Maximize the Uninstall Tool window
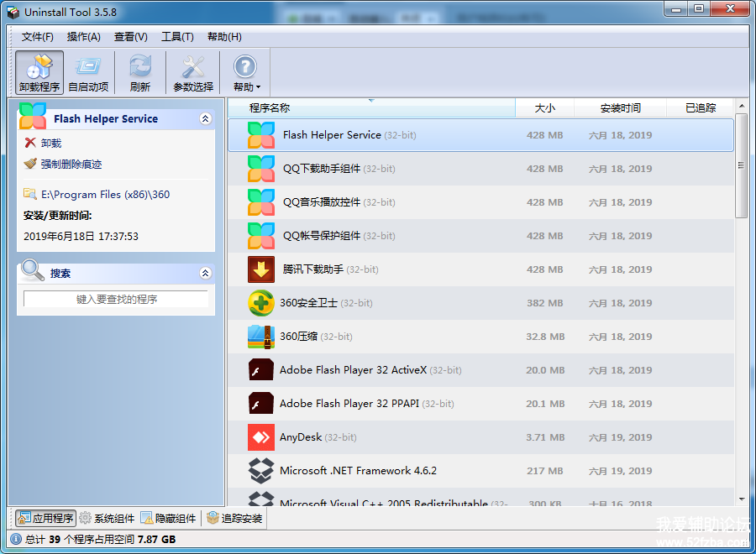Viewport: 756px width, 554px height. tap(699, 9)
